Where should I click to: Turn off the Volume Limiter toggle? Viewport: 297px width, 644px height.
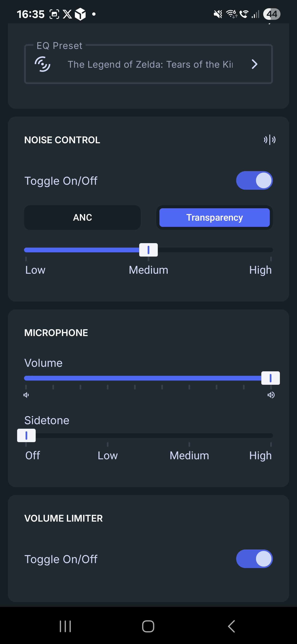point(254,559)
